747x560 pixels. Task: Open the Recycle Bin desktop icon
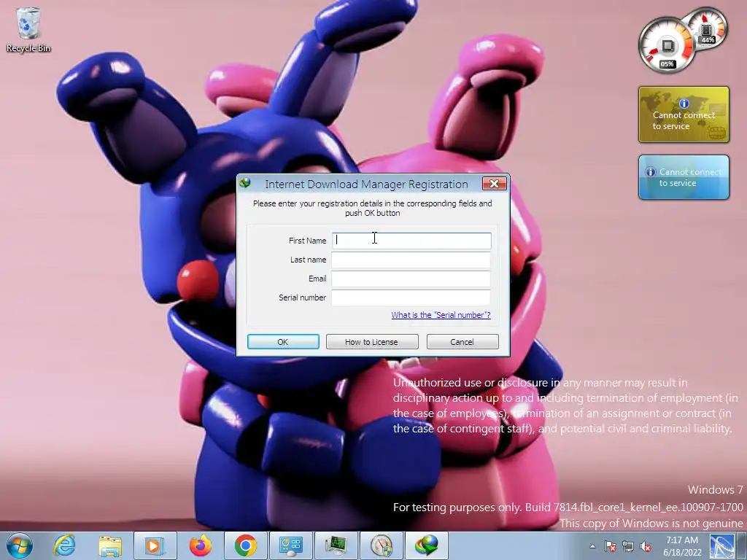click(x=28, y=29)
